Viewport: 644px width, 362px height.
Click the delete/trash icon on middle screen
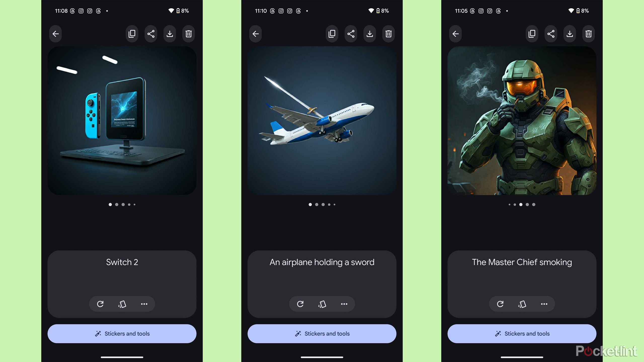click(388, 34)
